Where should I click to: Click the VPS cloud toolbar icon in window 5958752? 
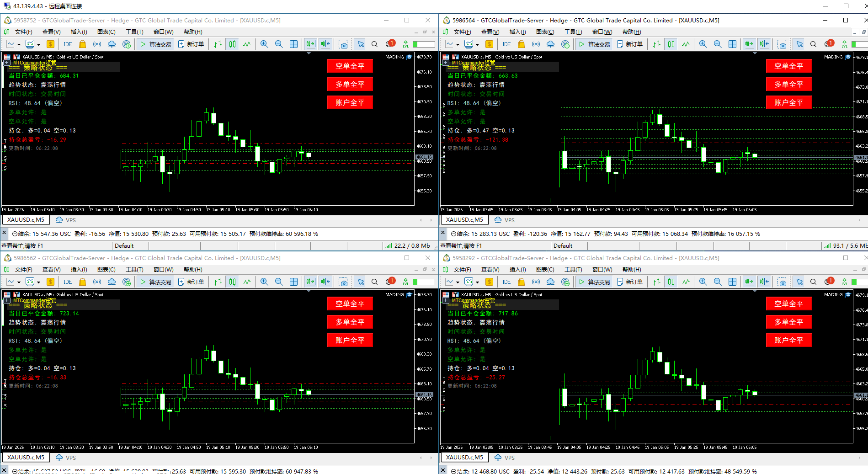click(x=112, y=44)
